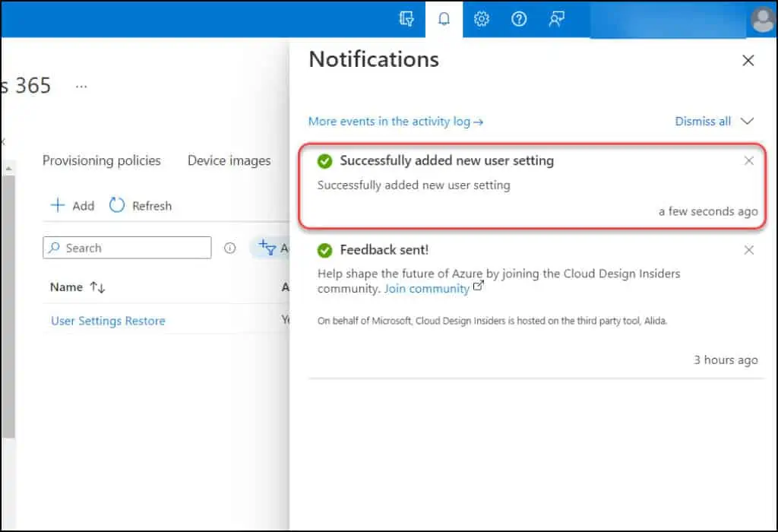Click the '3 hours ago' timestamp

(726, 359)
